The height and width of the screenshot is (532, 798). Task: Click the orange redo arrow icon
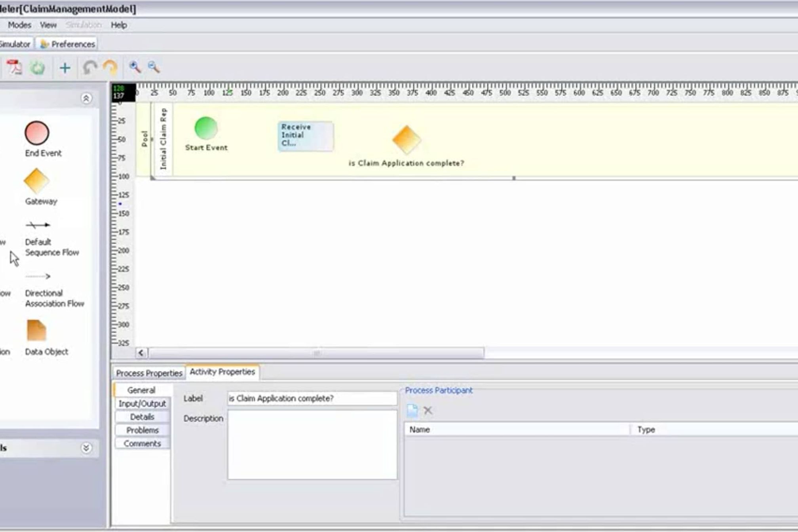pyautogui.click(x=110, y=68)
